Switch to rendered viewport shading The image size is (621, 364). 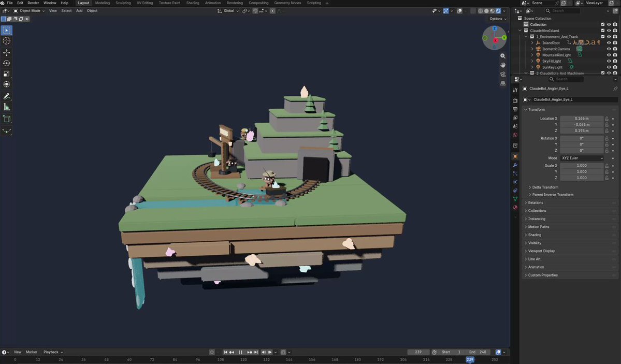pos(498,11)
